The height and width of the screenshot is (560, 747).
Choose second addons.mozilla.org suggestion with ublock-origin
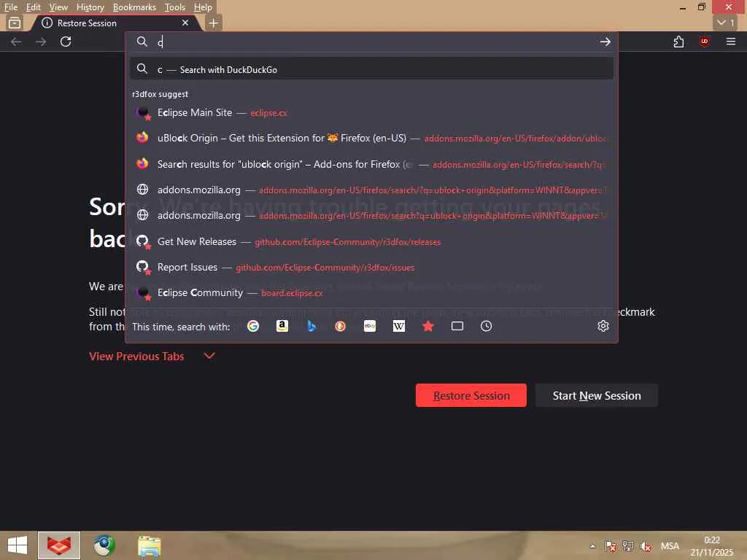[371, 216]
